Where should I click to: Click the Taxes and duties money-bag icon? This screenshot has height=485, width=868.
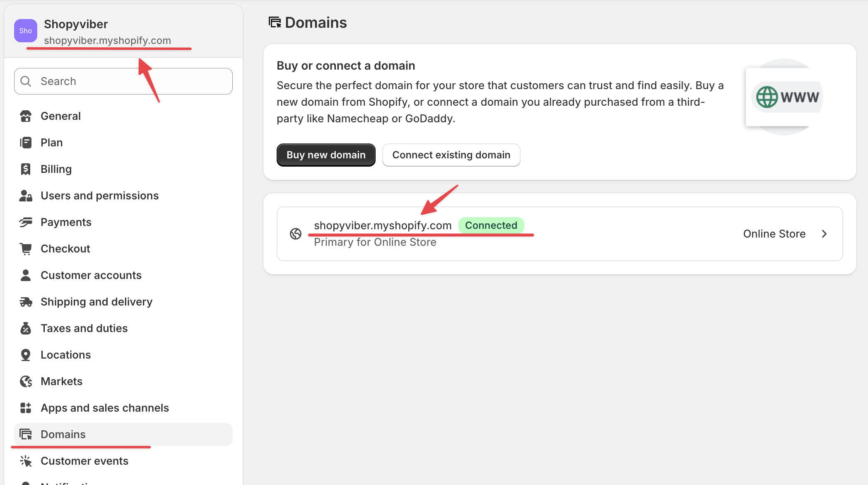tap(26, 328)
